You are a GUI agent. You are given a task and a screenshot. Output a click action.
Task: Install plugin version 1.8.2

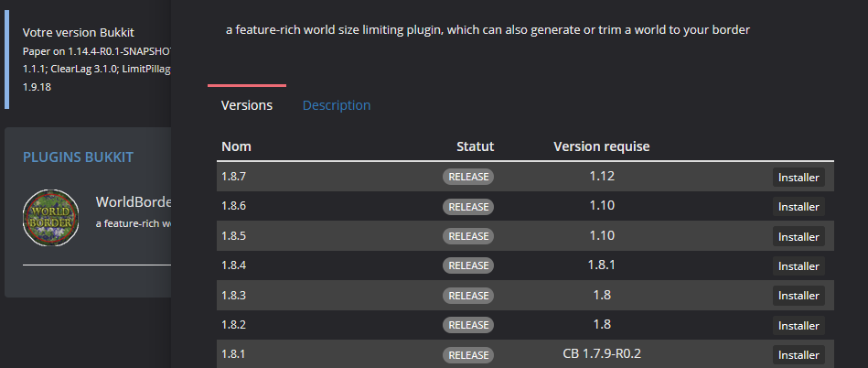(798, 325)
